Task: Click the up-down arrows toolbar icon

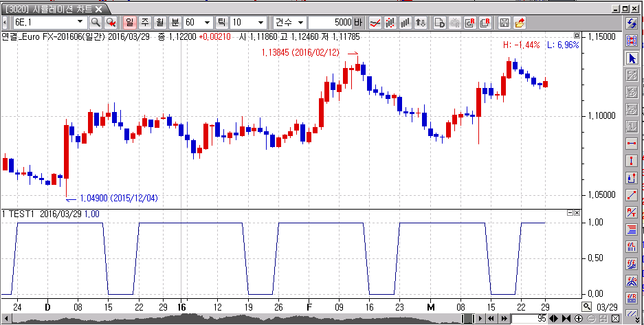Action: coord(421,22)
